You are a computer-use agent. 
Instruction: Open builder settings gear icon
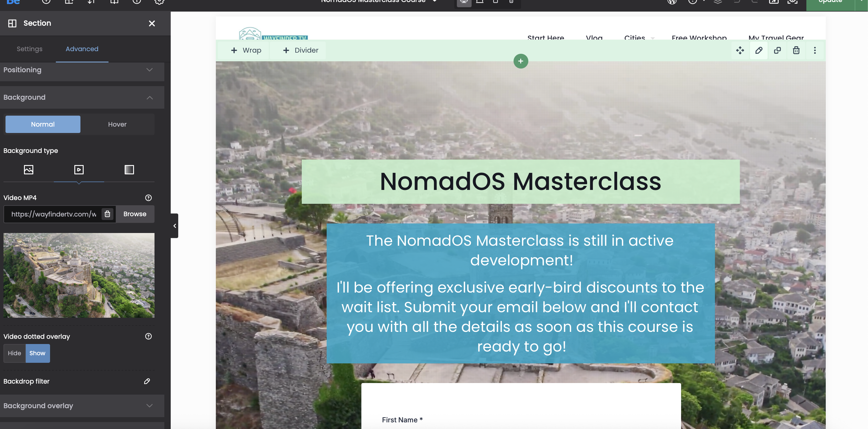tap(159, 2)
